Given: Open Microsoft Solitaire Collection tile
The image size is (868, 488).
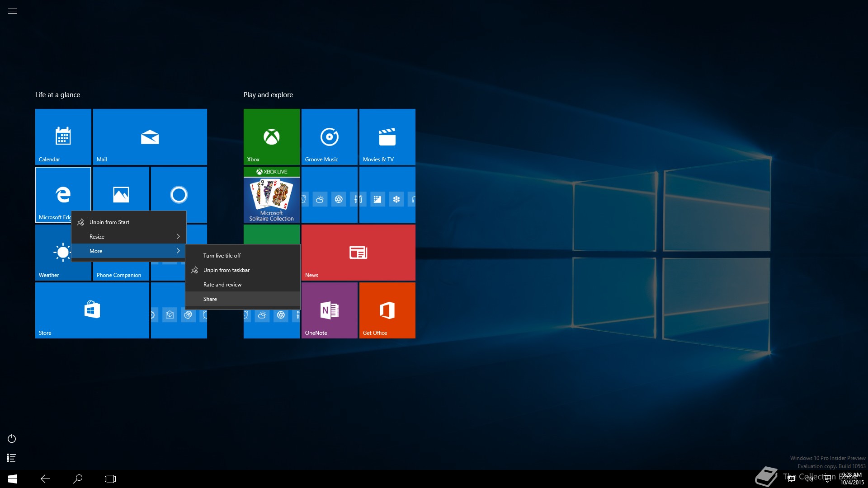Looking at the screenshot, I should (x=272, y=195).
